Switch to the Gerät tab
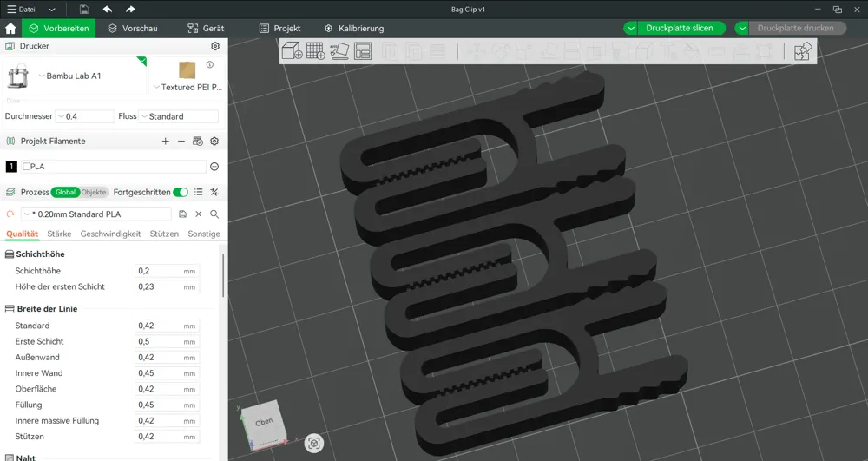Viewport: 868px width, 461px height. pyautogui.click(x=206, y=29)
